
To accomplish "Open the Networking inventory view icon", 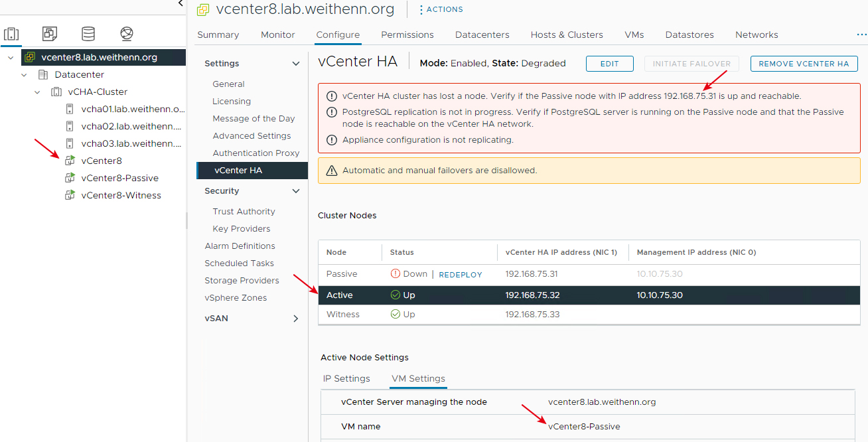I will tap(127, 34).
